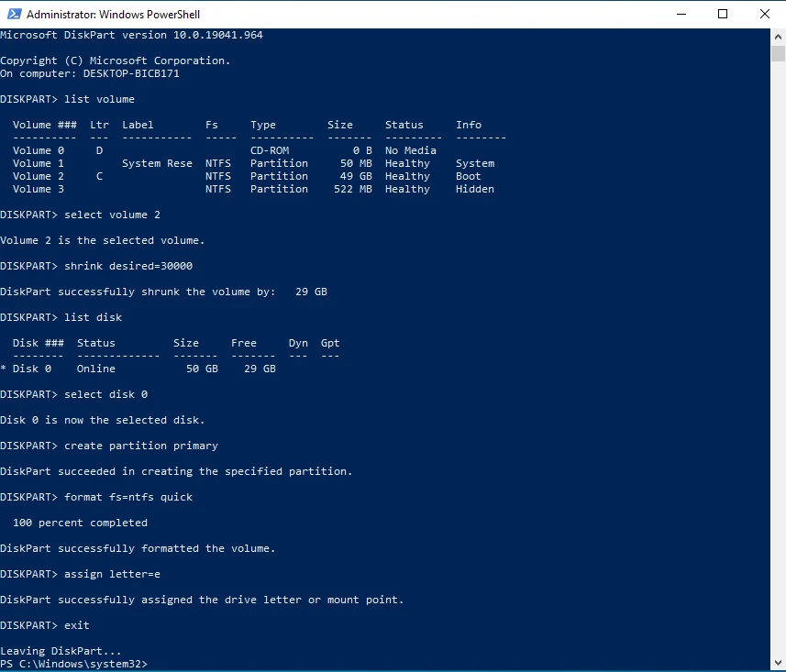
Task: Click the 'Info' column header
Action: click(469, 125)
